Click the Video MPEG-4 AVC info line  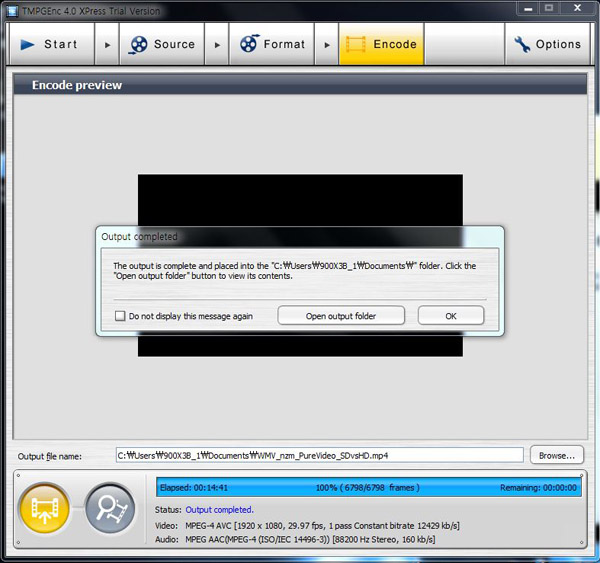(x=307, y=525)
